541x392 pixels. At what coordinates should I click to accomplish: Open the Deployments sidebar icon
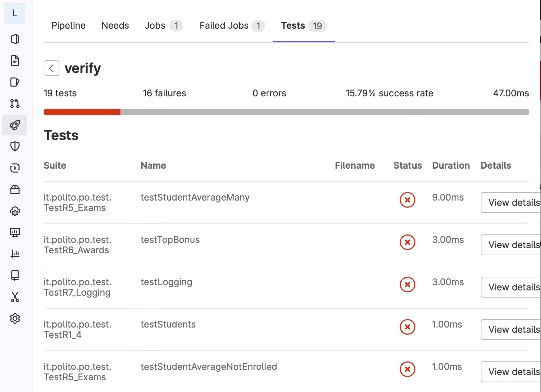point(15,168)
